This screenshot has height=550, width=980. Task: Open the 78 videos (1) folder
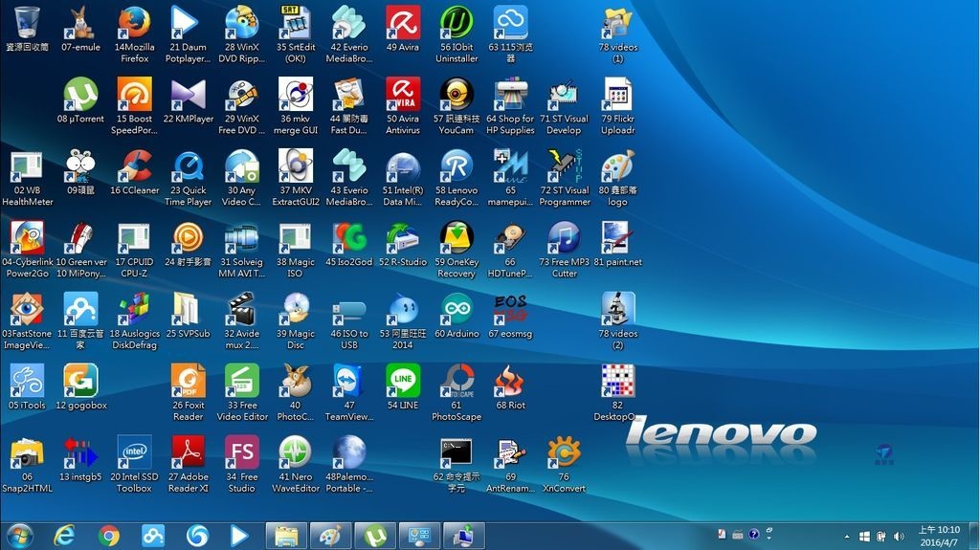pyautogui.click(x=617, y=23)
